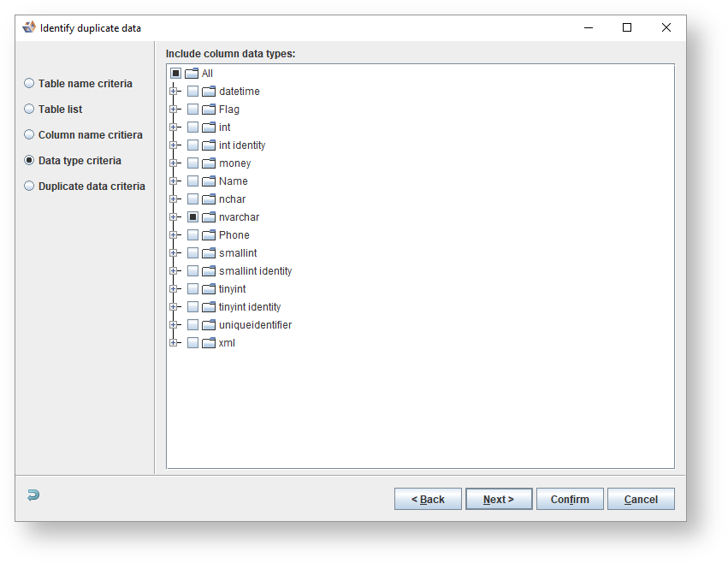Toggle the nvarchar checkbox

tap(192, 217)
